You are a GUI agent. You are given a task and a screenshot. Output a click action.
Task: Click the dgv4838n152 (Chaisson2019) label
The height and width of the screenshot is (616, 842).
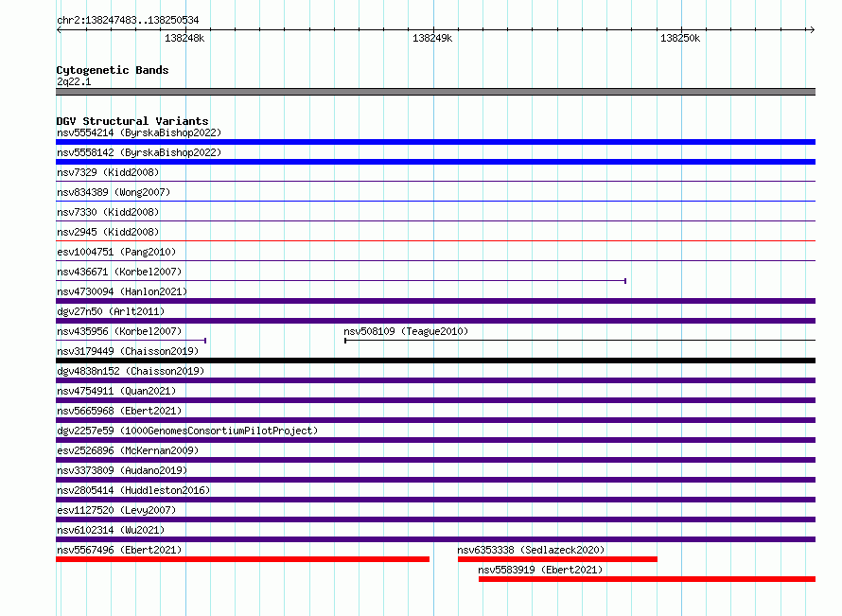pos(131,371)
